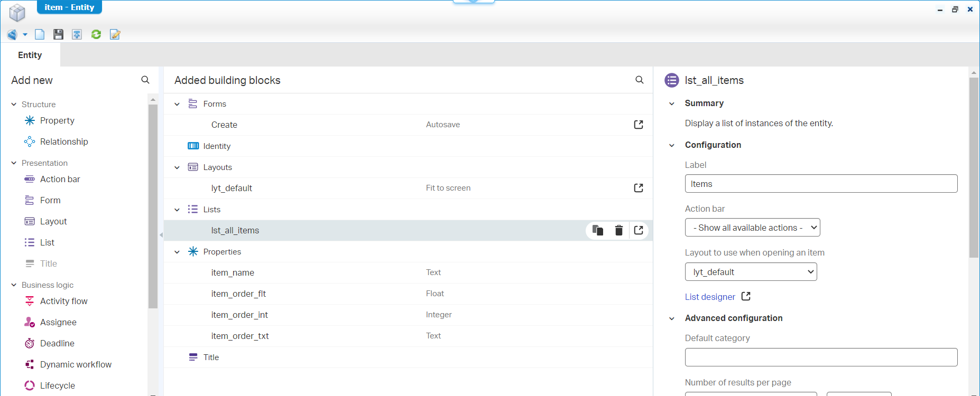Add a new Relationship building block
The height and width of the screenshot is (396, 980).
tap(64, 142)
